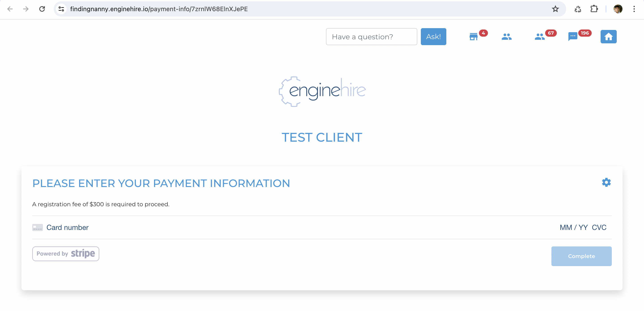644x311 pixels.
Task: Open payment settings gear icon
Action: pos(606,182)
